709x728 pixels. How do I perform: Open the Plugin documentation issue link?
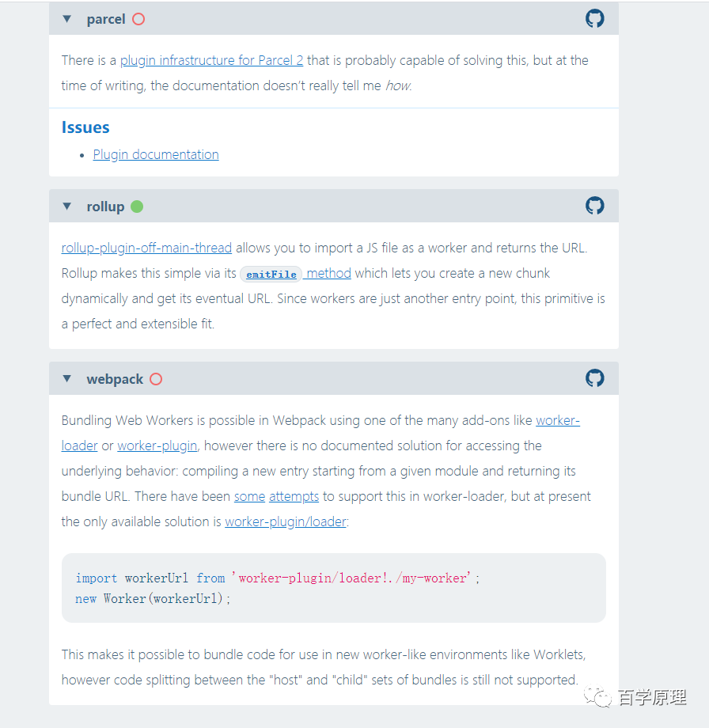click(156, 154)
